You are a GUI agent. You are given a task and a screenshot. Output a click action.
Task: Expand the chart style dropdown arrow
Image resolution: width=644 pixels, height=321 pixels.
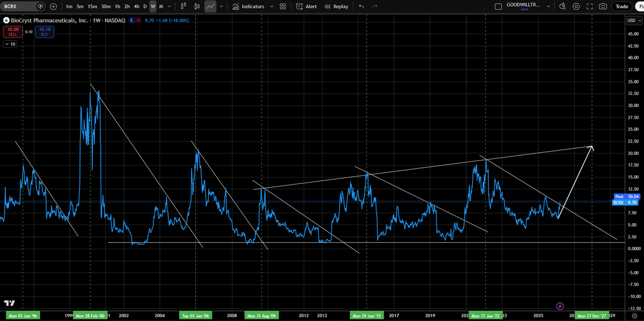pos(222,6)
